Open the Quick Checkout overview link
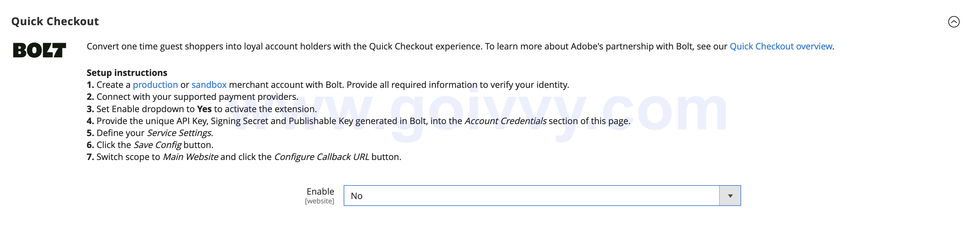 pos(781,46)
